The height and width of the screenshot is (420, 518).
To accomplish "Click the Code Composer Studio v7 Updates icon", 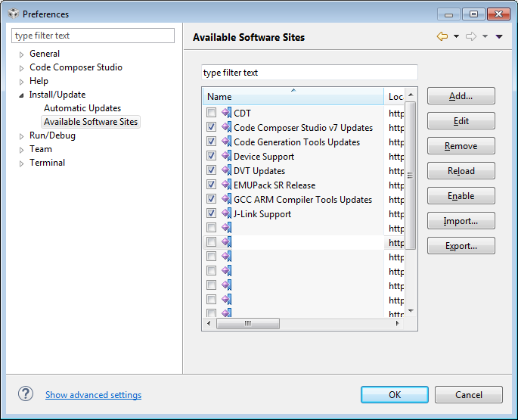I will (x=227, y=127).
